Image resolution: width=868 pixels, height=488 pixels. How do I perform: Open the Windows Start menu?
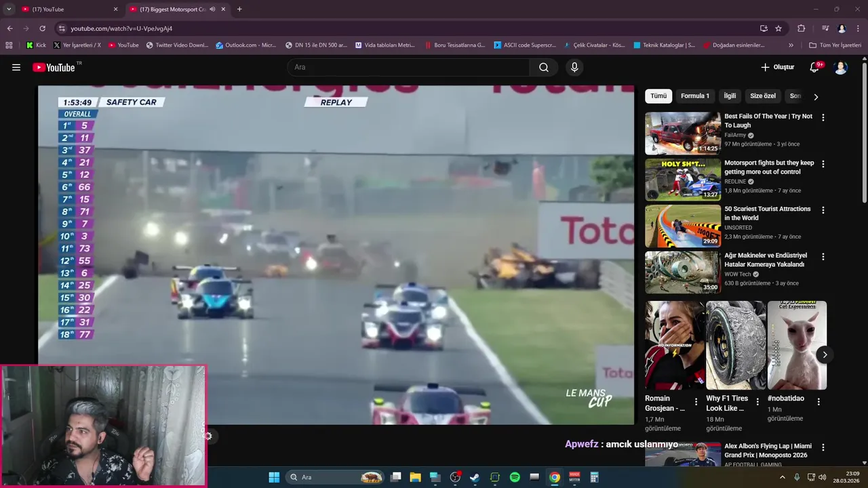(274, 477)
